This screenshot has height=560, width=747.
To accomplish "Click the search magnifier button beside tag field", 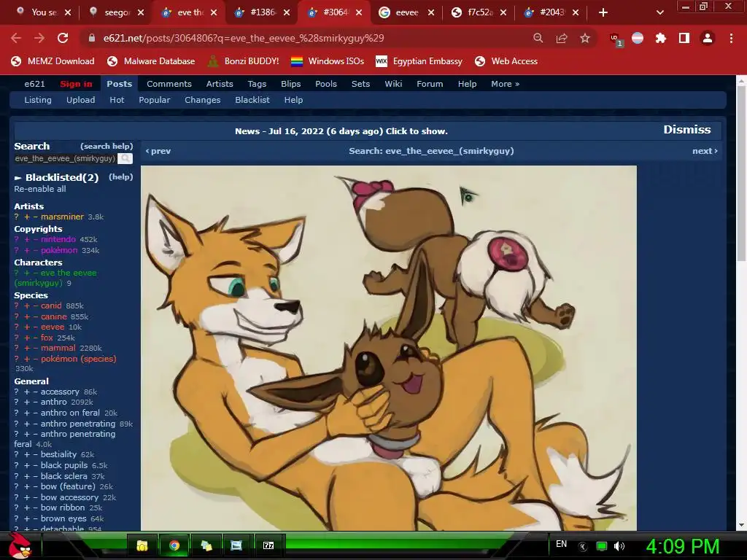I will 125,158.
